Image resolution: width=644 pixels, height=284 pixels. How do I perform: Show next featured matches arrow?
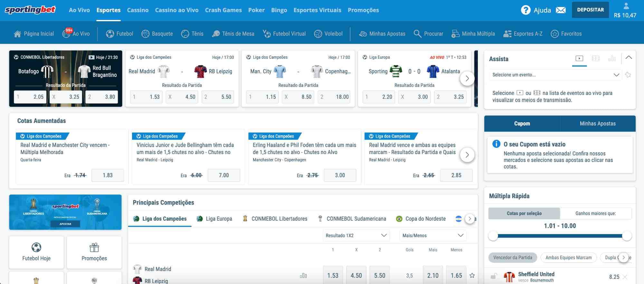click(467, 78)
